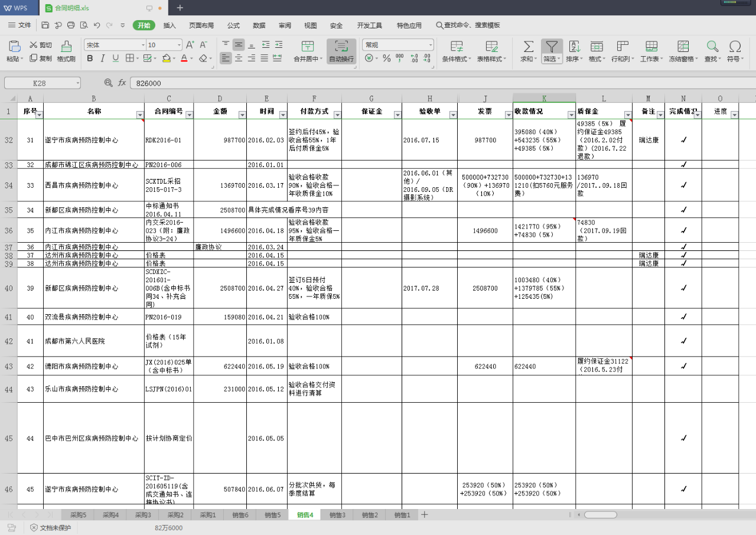Switch to the 销售3 sheet tab
This screenshot has height=535, width=756.
(x=337, y=515)
